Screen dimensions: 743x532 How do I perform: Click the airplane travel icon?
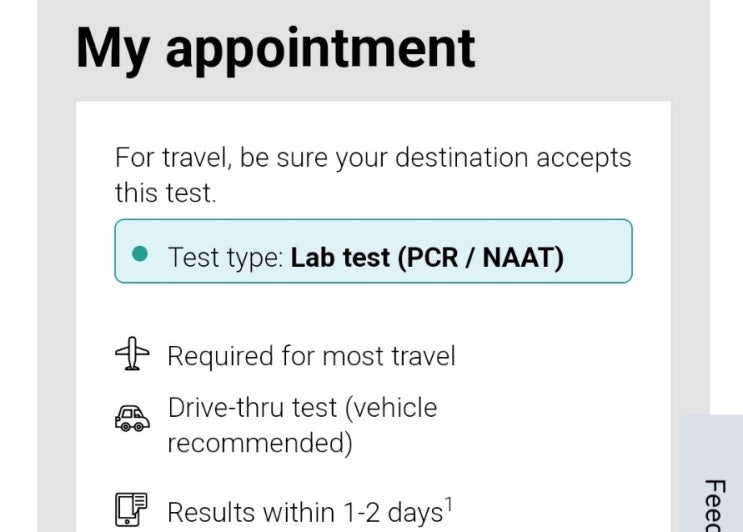tap(132, 355)
